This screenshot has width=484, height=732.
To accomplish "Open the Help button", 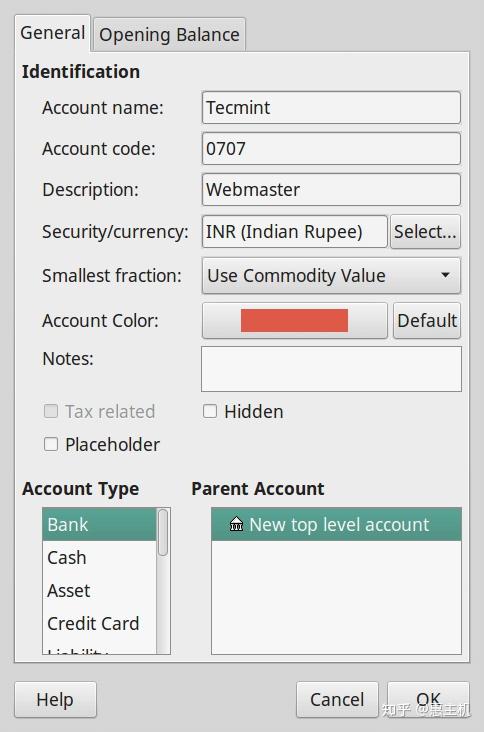I will [56, 699].
